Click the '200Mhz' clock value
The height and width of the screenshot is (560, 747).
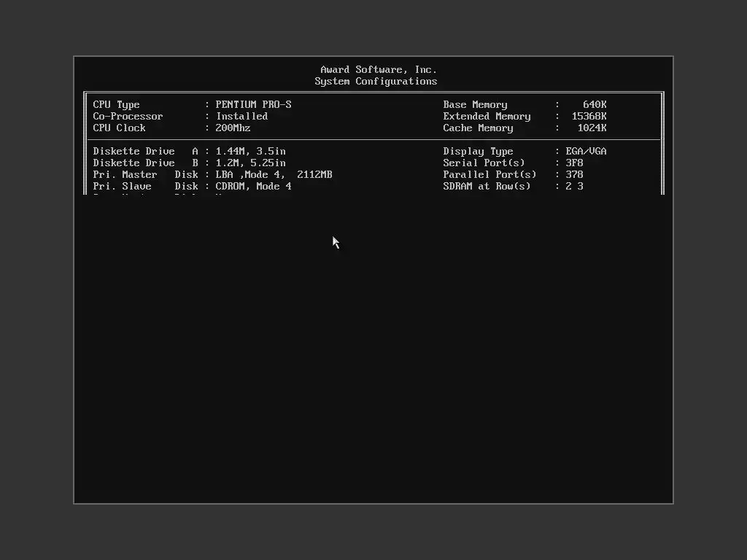pos(233,128)
